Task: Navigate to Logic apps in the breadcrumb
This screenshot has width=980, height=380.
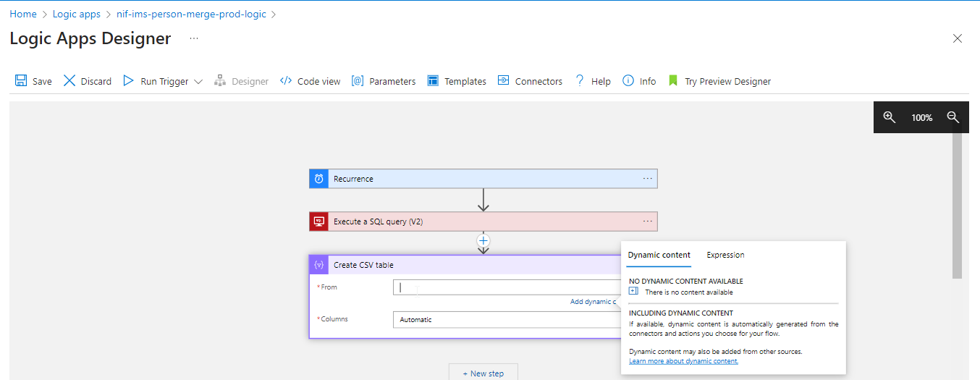Action: click(x=77, y=14)
